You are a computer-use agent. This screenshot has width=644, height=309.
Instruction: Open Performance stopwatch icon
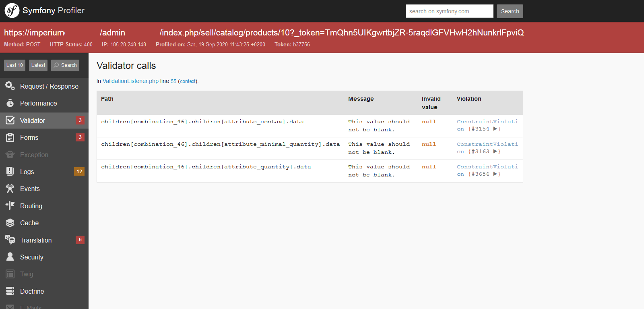10,103
